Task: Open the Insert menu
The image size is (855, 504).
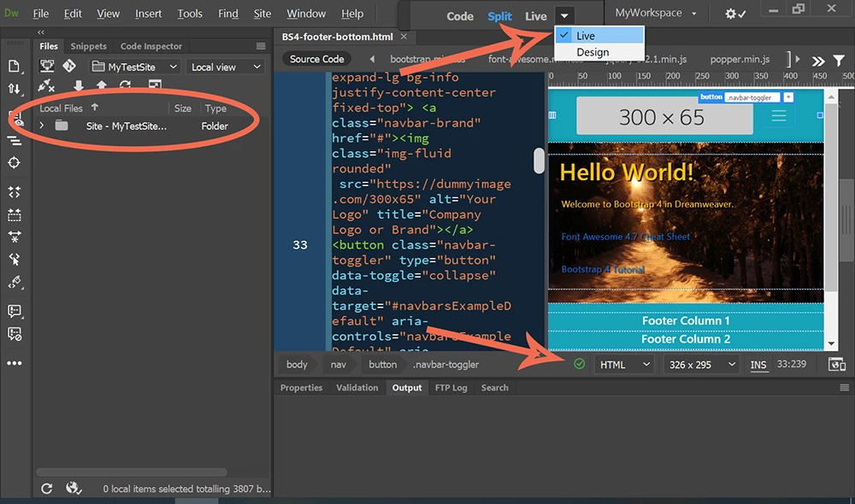Action: pyautogui.click(x=148, y=14)
